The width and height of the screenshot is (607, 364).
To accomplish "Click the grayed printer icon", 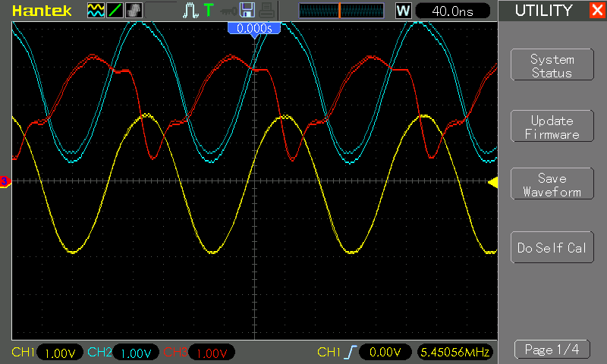I will (x=266, y=11).
